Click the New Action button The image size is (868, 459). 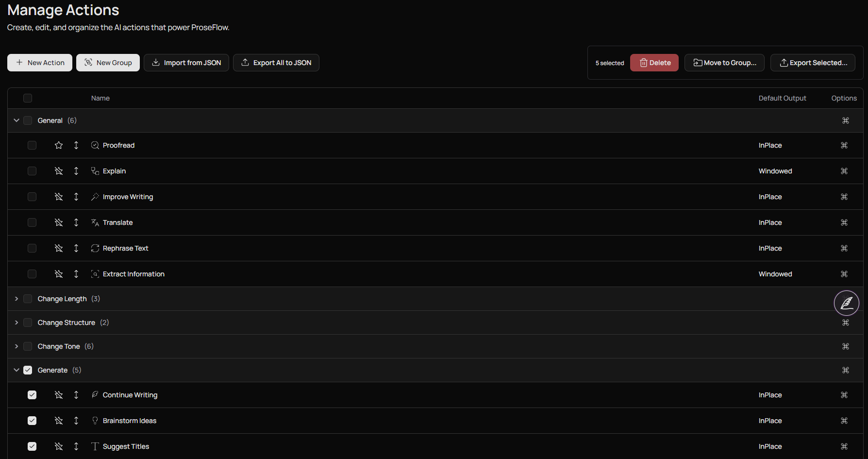[x=40, y=63]
